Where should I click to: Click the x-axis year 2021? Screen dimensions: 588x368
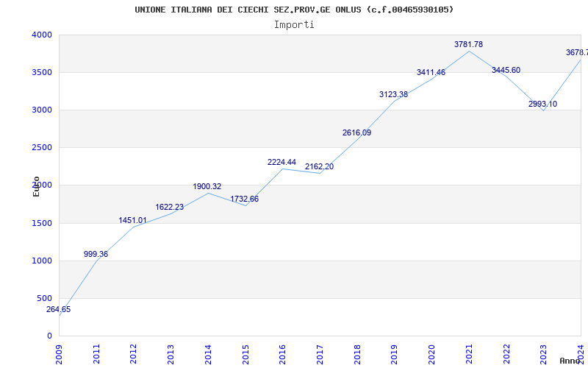[x=469, y=355]
